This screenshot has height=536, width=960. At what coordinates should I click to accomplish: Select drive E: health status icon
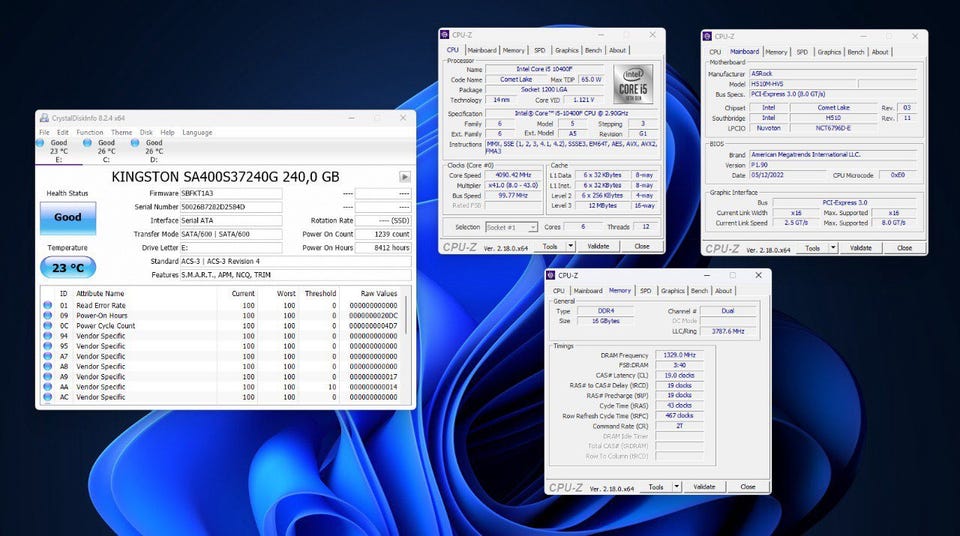coord(44,143)
